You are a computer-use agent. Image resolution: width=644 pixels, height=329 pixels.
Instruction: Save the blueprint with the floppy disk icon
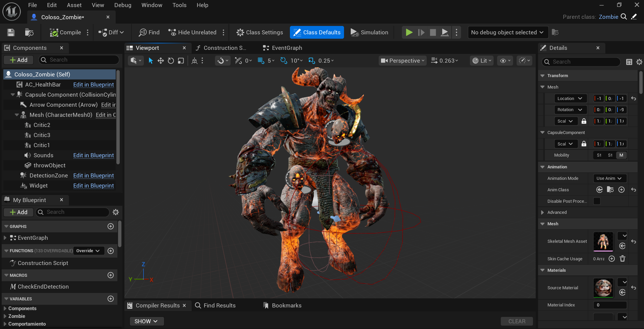[11, 32]
